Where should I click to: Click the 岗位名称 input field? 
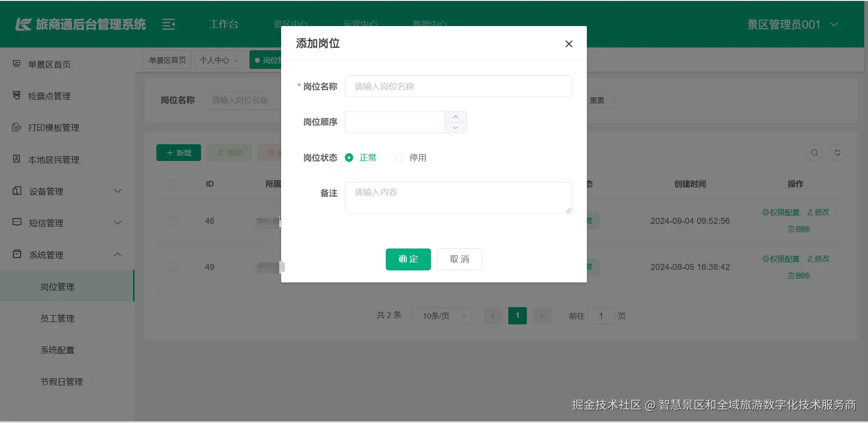[x=458, y=86]
